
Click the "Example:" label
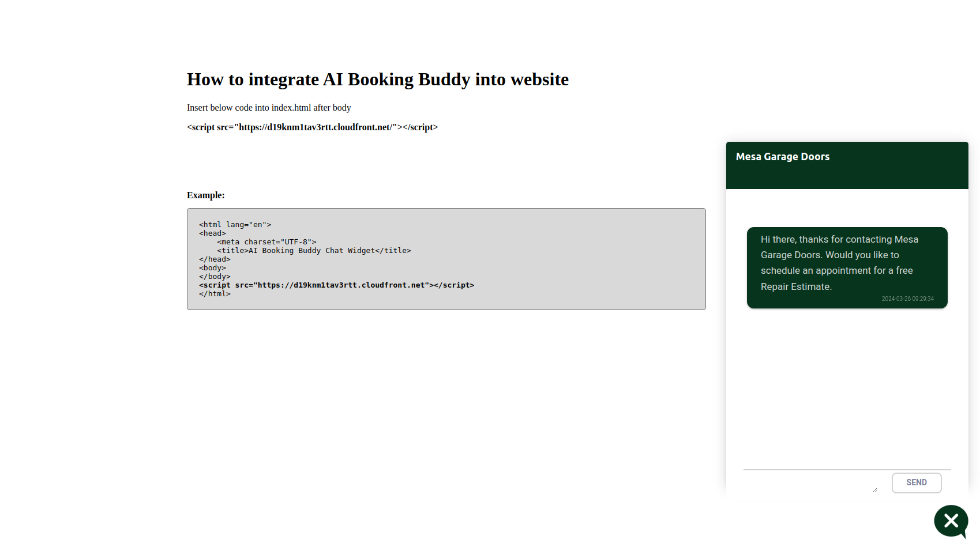click(206, 195)
